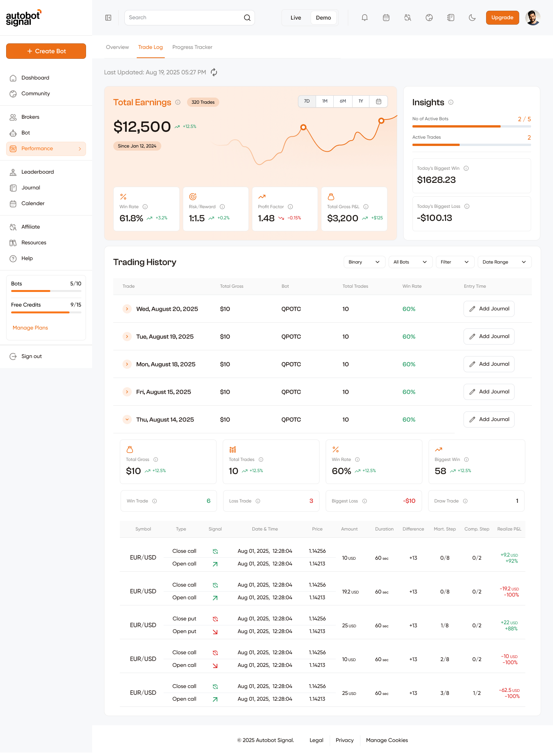Expand the Tue, August 19, 2025 row

point(127,337)
